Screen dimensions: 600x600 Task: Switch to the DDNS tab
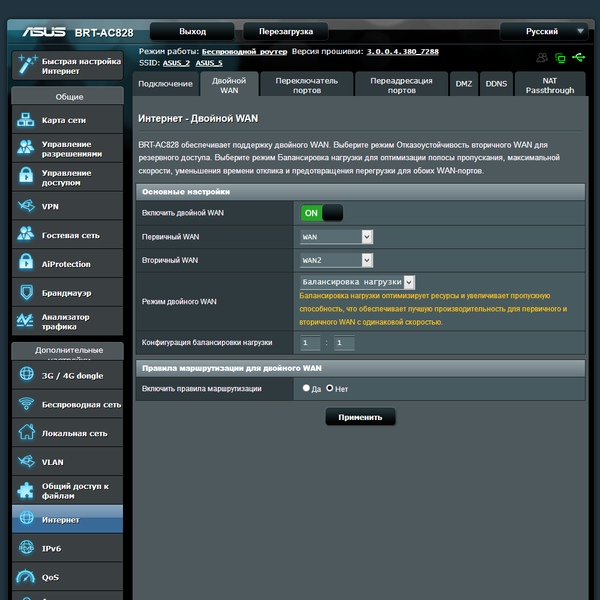tap(496, 83)
